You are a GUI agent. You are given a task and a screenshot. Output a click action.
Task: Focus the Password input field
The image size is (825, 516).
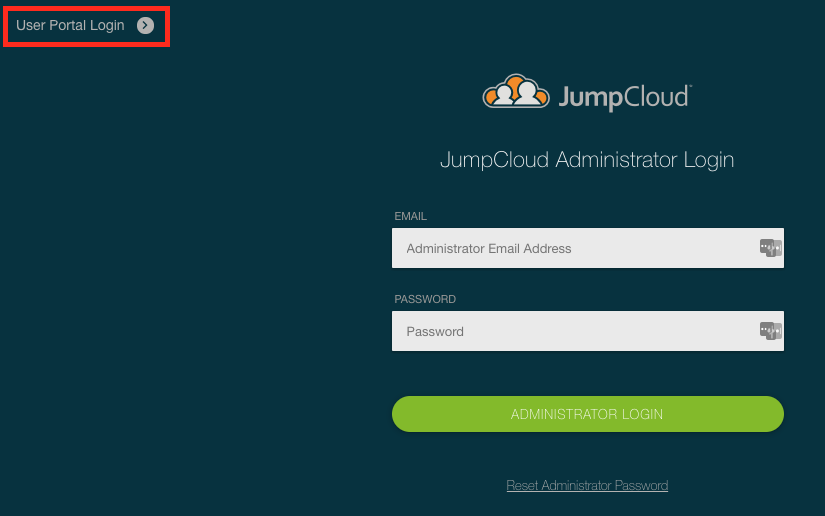588,331
